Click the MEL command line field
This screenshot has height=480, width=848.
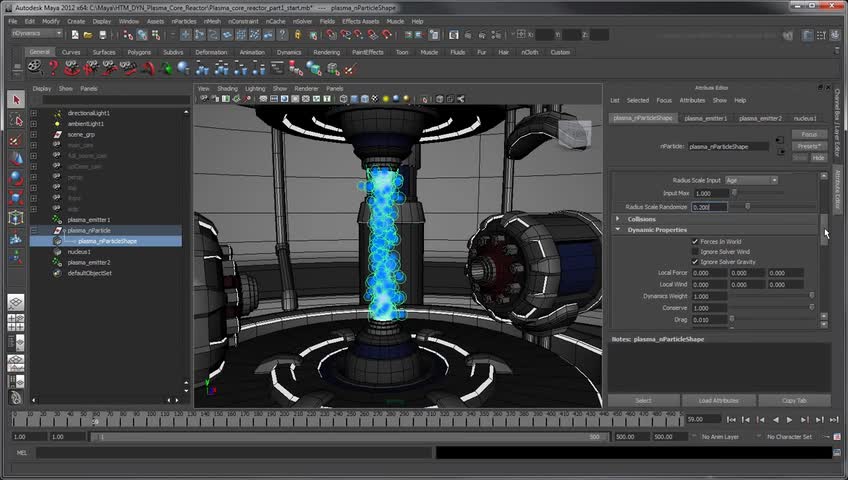(235, 452)
